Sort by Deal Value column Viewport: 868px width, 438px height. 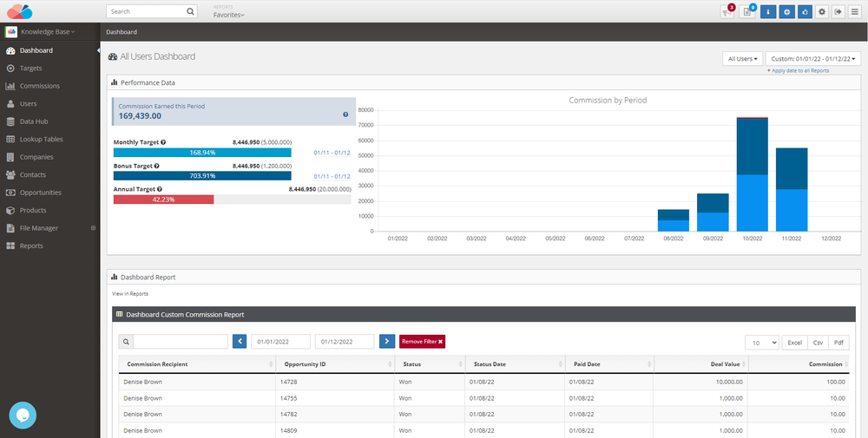[700, 364]
